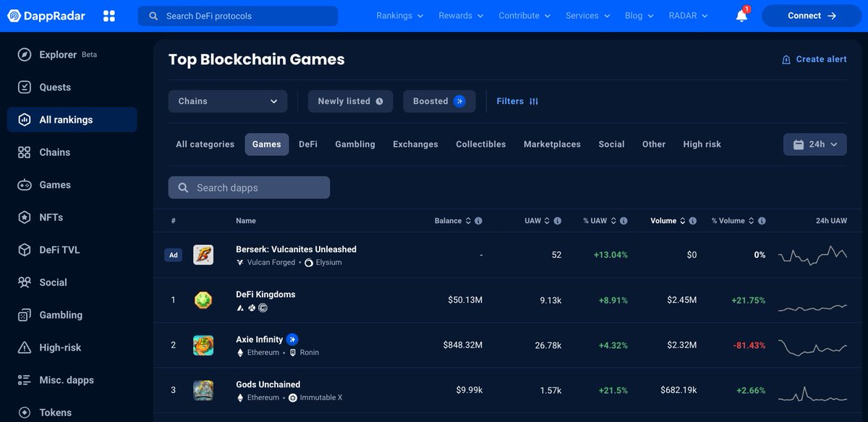The height and width of the screenshot is (422, 868).
Task: Click the High-risk warning triangle icon
Action: 25,348
